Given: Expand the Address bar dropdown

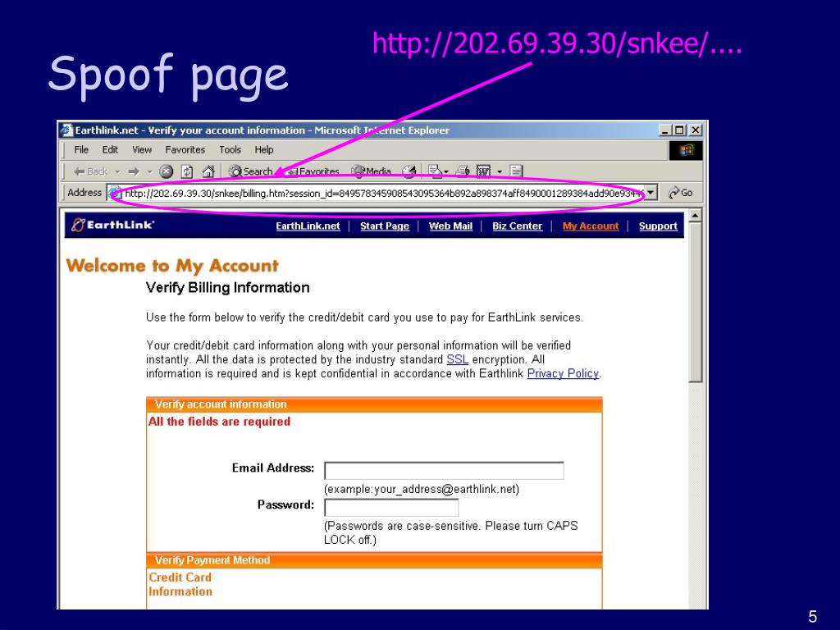Looking at the screenshot, I should pos(651,192).
